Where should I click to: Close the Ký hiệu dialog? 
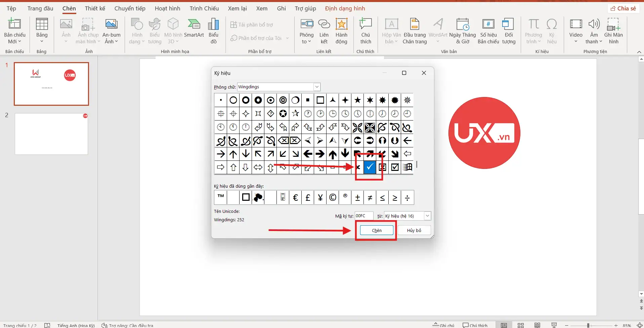(424, 73)
